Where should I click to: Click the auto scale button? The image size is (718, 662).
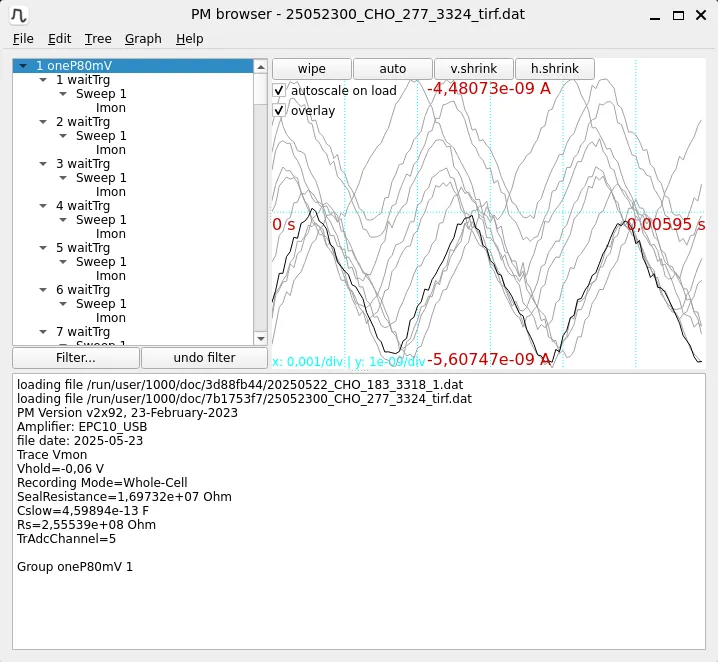tap(392, 69)
